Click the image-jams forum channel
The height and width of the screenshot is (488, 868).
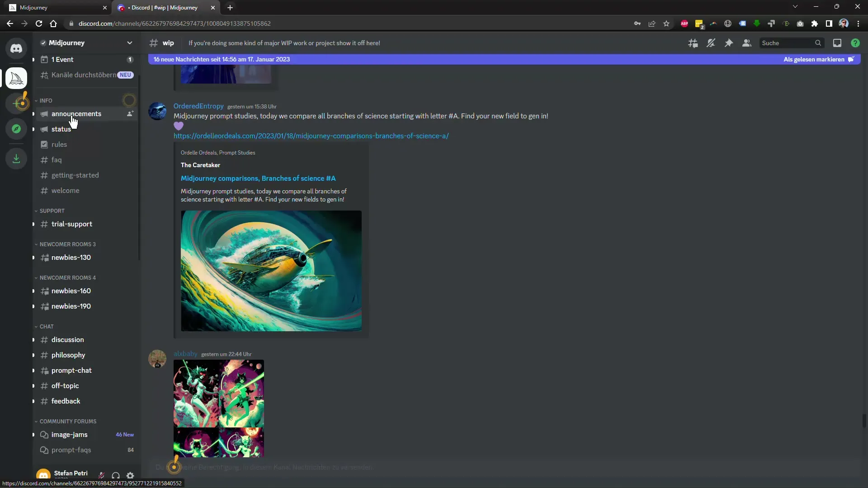pyautogui.click(x=69, y=434)
